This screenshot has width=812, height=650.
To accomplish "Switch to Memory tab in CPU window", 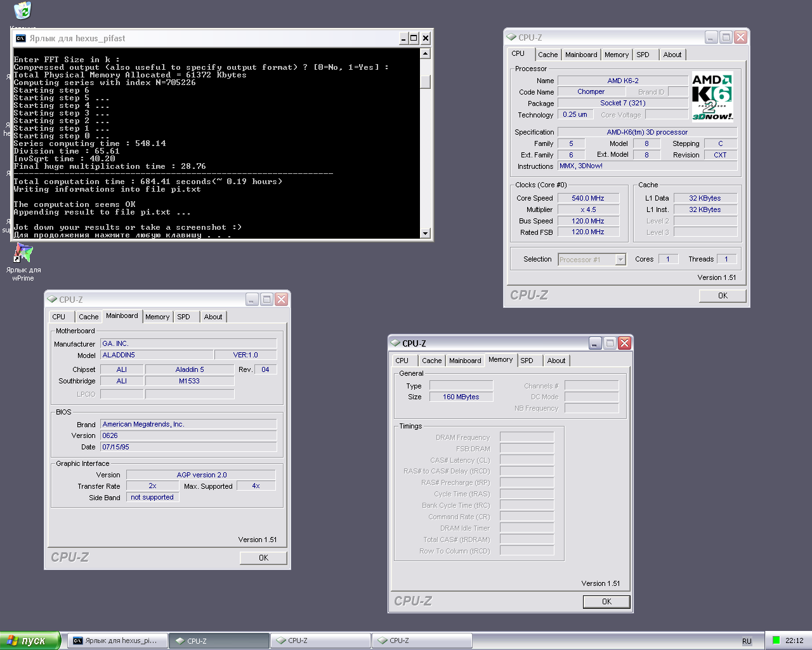I will tap(617, 55).
